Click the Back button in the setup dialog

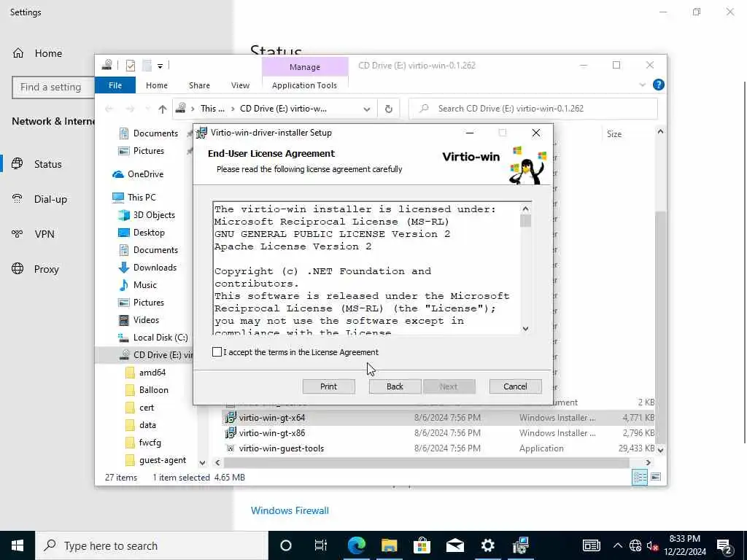click(x=395, y=386)
